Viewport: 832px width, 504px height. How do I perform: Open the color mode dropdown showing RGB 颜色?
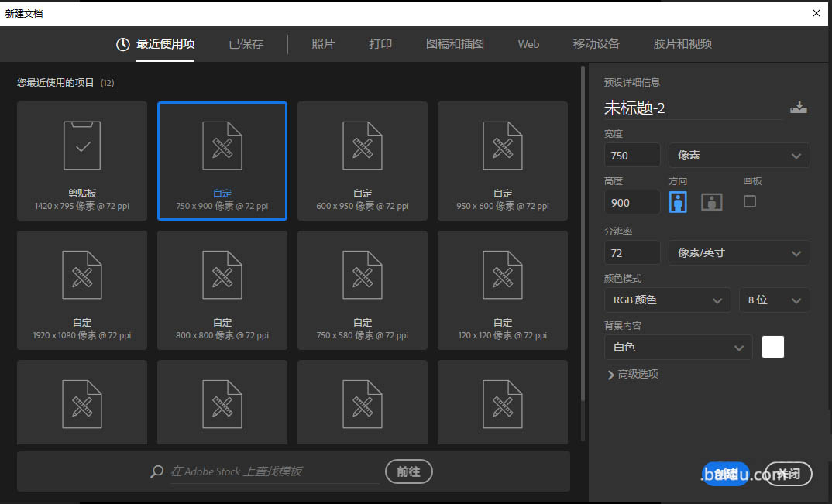[667, 300]
